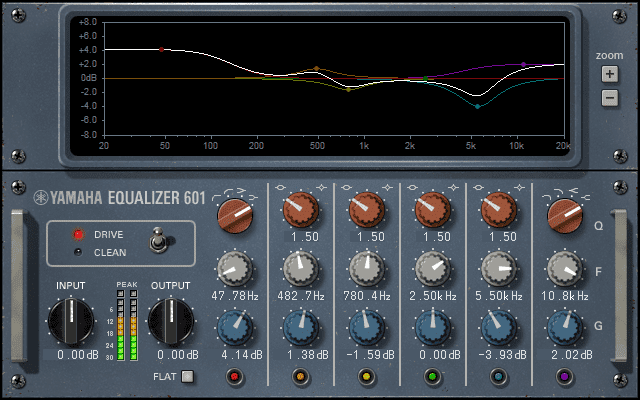640x400 pixels.
Task: Click the blue gain knob above 0.00dB band 4
Action: click(433, 328)
